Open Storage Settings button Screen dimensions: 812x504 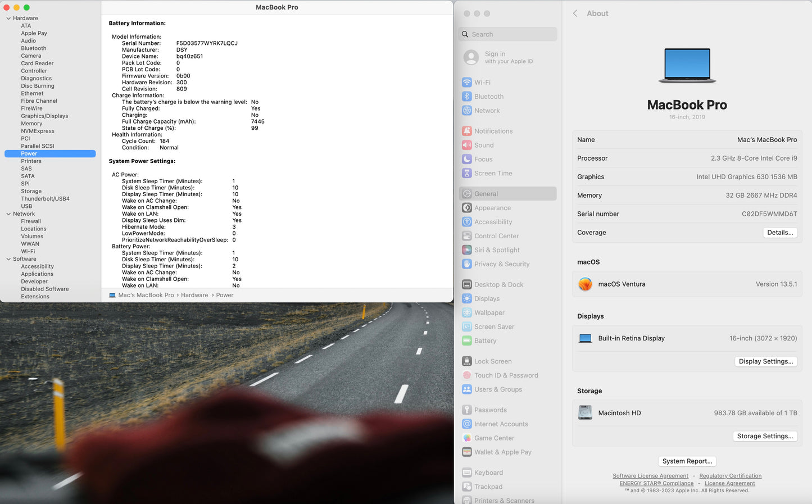coord(765,436)
